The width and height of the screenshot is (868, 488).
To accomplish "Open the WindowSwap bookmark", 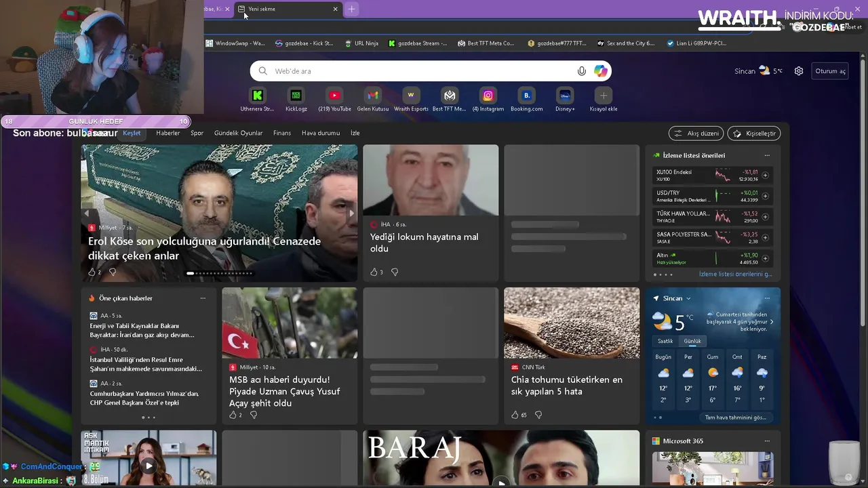I will (235, 43).
